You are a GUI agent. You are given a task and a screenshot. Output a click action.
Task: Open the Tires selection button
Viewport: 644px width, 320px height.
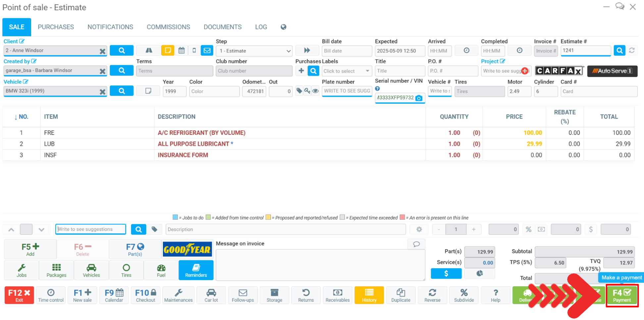coord(126,270)
